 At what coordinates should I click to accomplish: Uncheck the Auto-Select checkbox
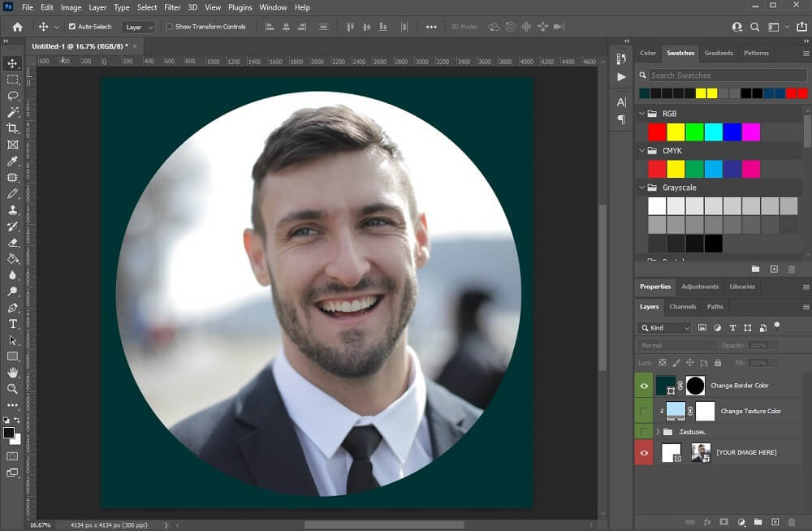pos(72,27)
